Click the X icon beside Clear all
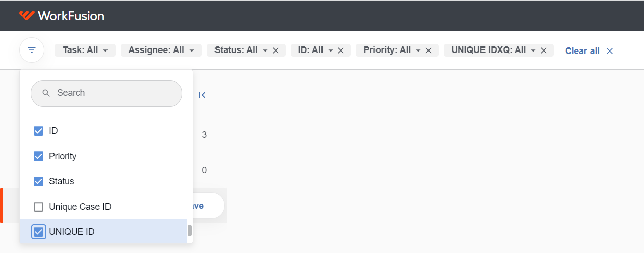644x253 pixels. [610, 51]
